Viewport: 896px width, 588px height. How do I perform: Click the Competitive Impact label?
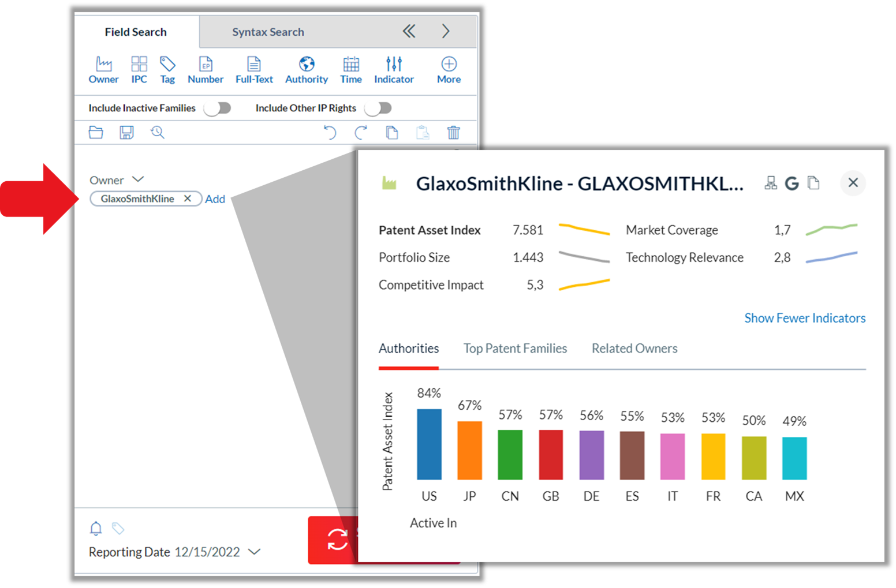point(431,285)
